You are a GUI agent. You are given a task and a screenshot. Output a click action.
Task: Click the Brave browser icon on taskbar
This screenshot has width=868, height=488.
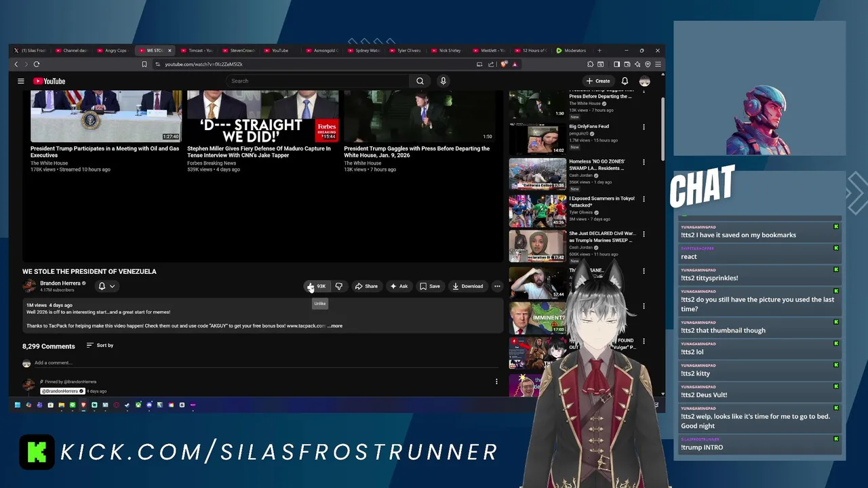(83, 405)
